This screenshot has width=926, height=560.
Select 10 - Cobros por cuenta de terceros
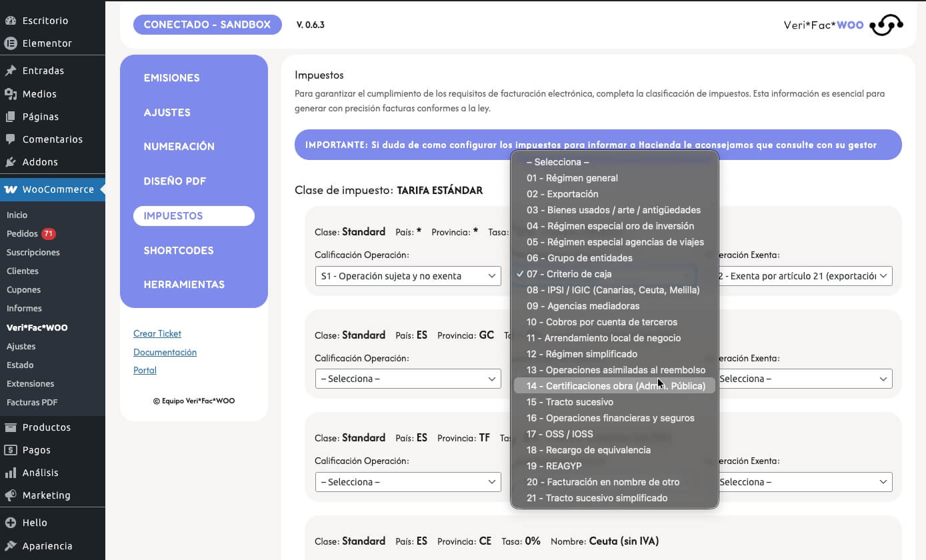click(615, 322)
